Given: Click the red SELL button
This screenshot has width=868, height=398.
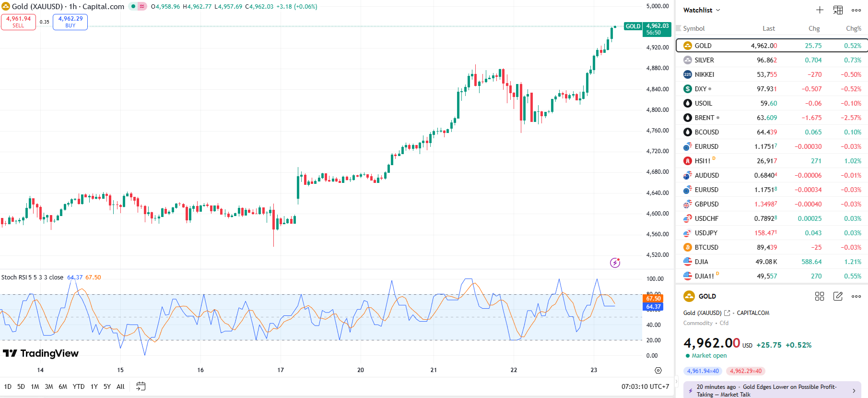Looking at the screenshot, I should [18, 22].
